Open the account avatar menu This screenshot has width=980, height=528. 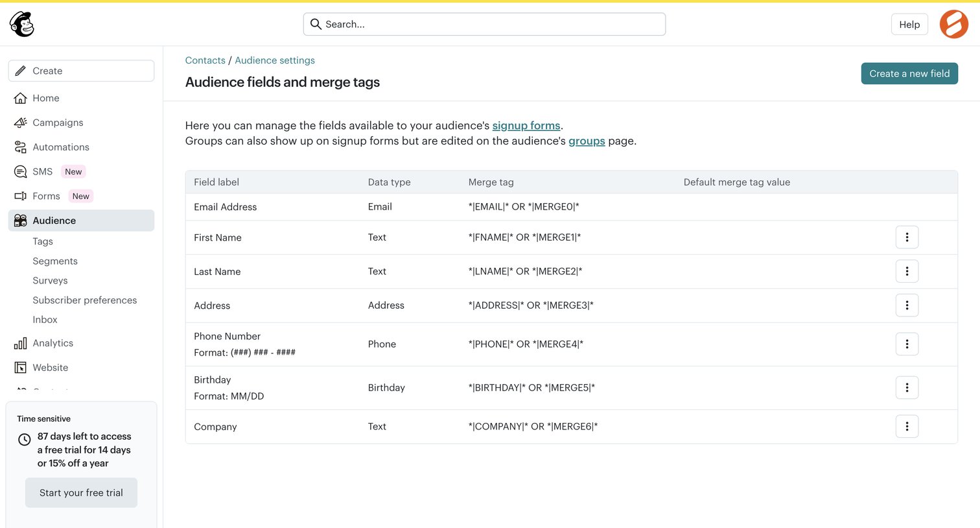[954, 24]
